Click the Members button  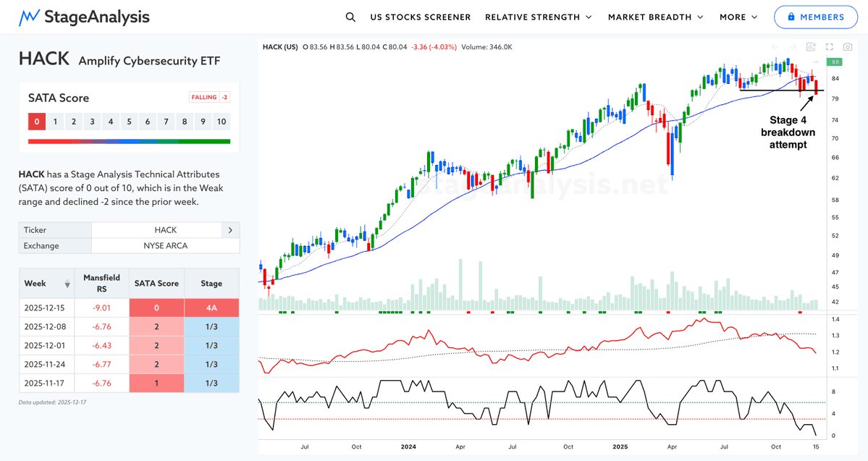[815, 17]
